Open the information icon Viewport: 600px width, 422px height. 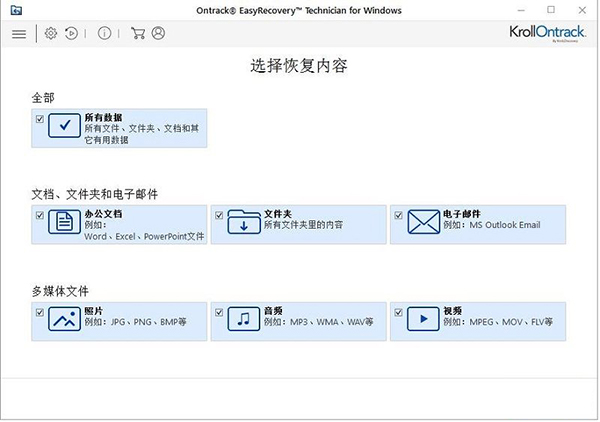(x=104, y=33)
